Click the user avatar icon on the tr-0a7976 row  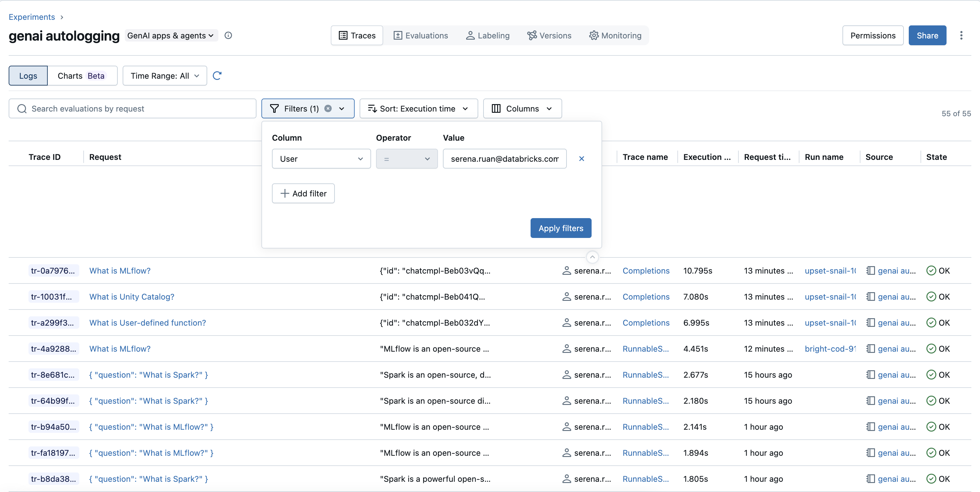point(567,270)
